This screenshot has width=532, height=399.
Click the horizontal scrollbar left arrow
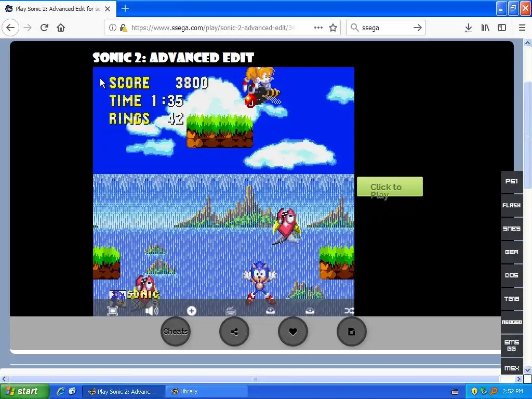point(4,379)
